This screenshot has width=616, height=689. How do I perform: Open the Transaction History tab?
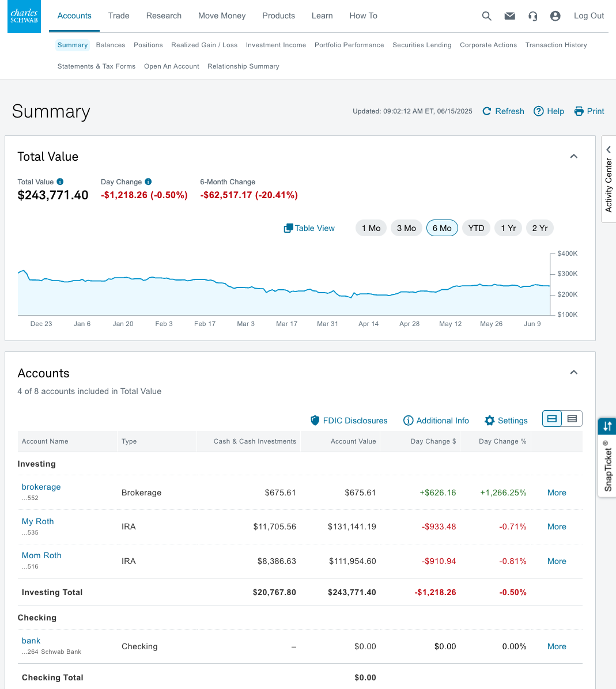pyautogui.click(x=555, y=45)
